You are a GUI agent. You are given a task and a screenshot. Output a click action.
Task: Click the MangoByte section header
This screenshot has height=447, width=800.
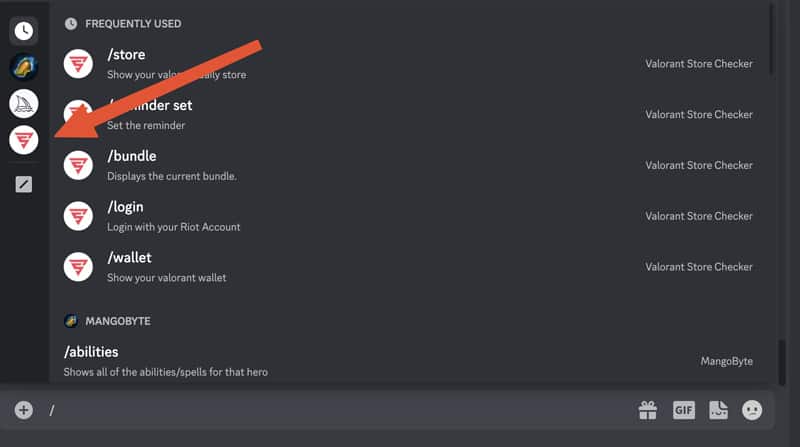[x=117, y=321]
